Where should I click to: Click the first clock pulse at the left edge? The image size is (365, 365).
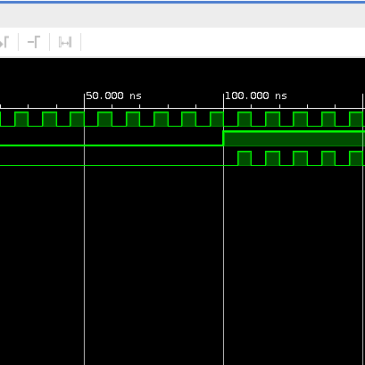pyautogui.click(x=21, y=119)
